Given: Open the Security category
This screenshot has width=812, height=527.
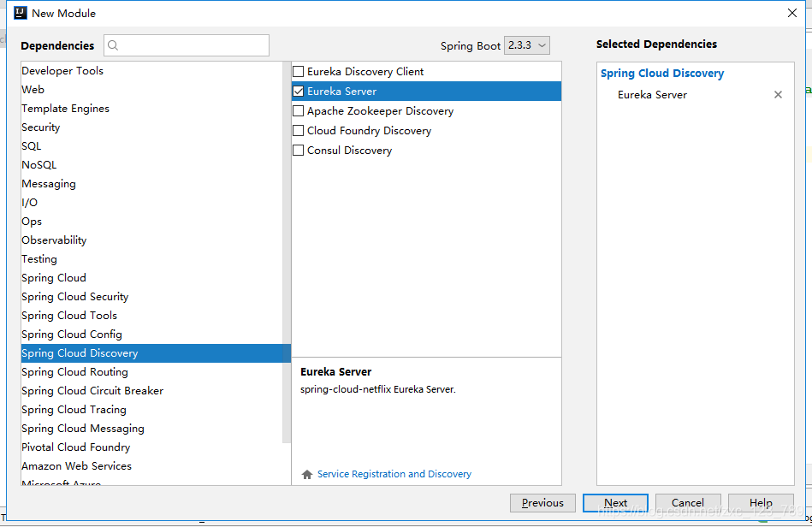Looking at the screenshot, I should pos(152,127).
